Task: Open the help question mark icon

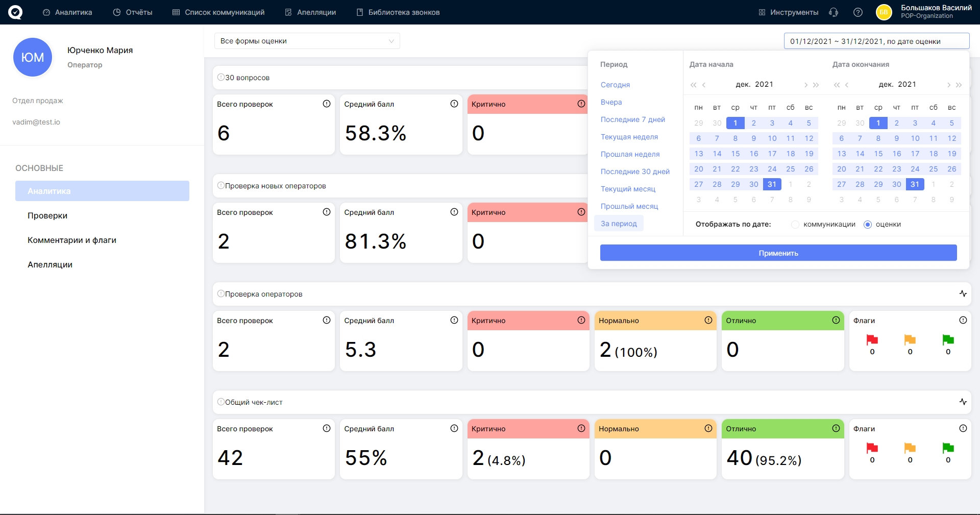Action: [858, 12]
